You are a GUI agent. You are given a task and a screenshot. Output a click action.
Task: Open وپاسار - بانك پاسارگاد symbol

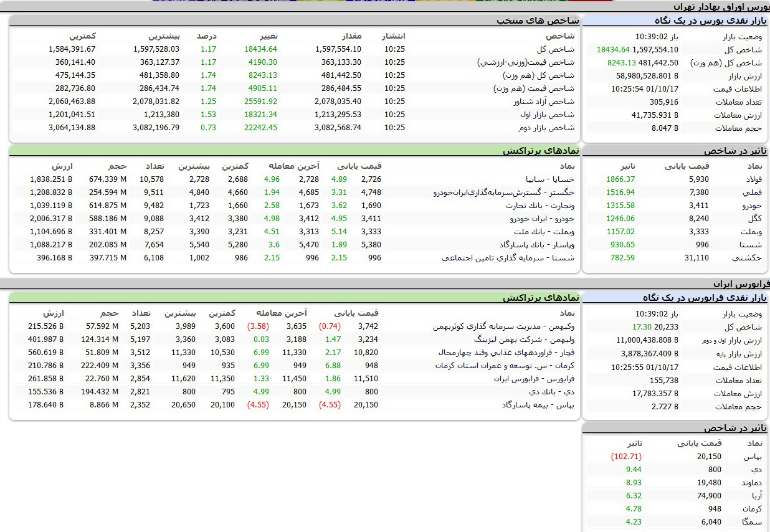pos(536,244)
